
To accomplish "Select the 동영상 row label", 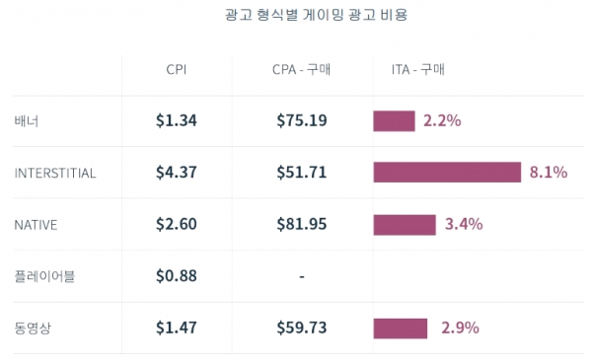I will [x=33, y=328].
